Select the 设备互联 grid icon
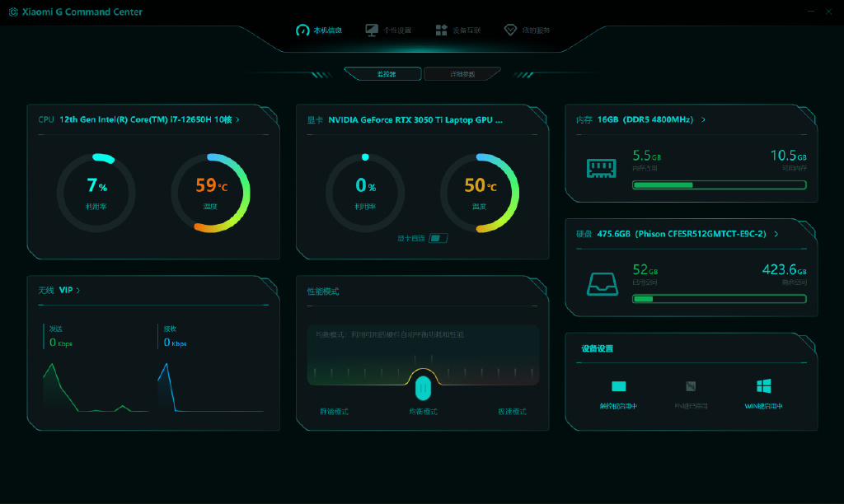The width and height of the screenshot is (844, 504). coord(442,30)
